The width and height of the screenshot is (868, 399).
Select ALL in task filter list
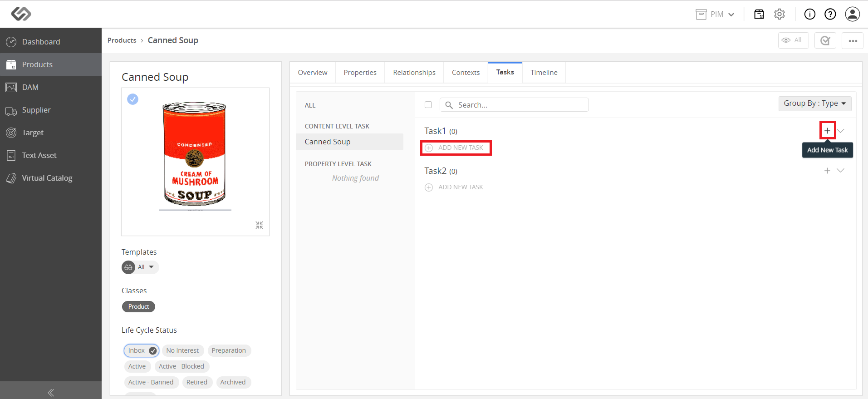pyautogui.click(x=310, y=105)
